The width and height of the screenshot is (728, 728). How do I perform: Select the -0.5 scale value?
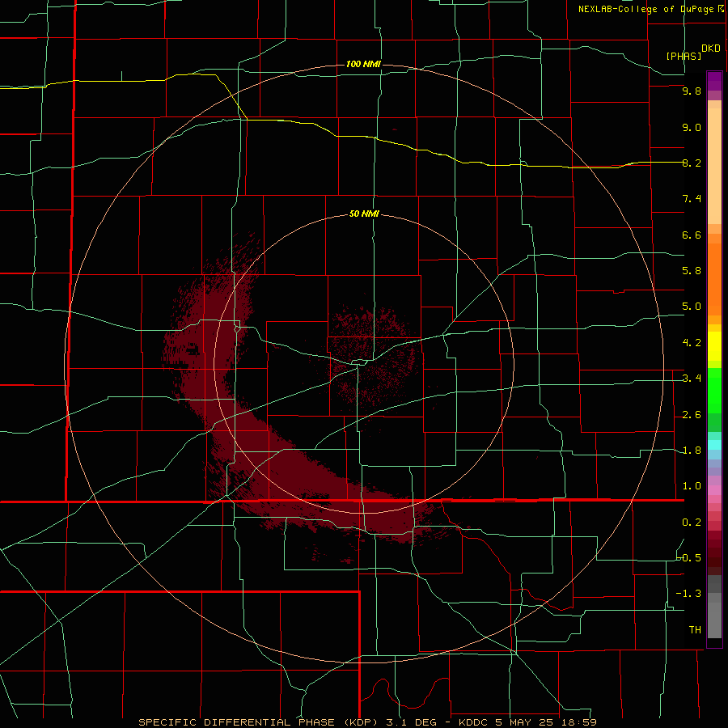689,557
